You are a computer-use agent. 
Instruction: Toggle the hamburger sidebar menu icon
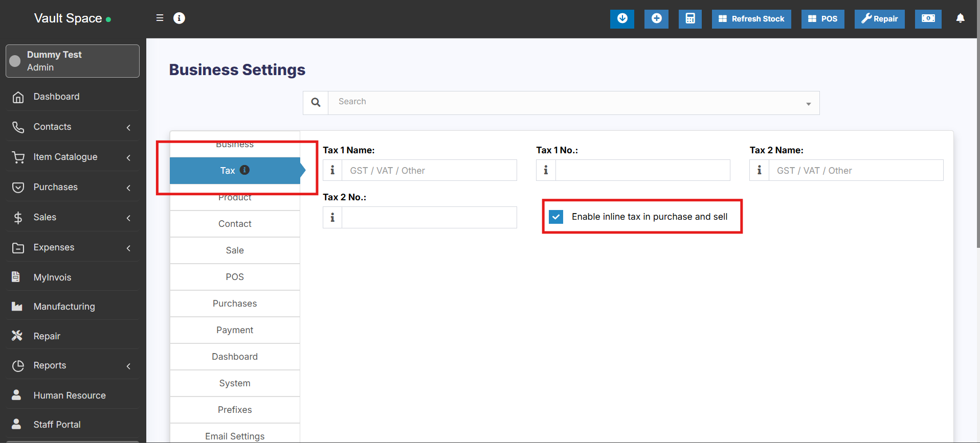tap(160, 18)
